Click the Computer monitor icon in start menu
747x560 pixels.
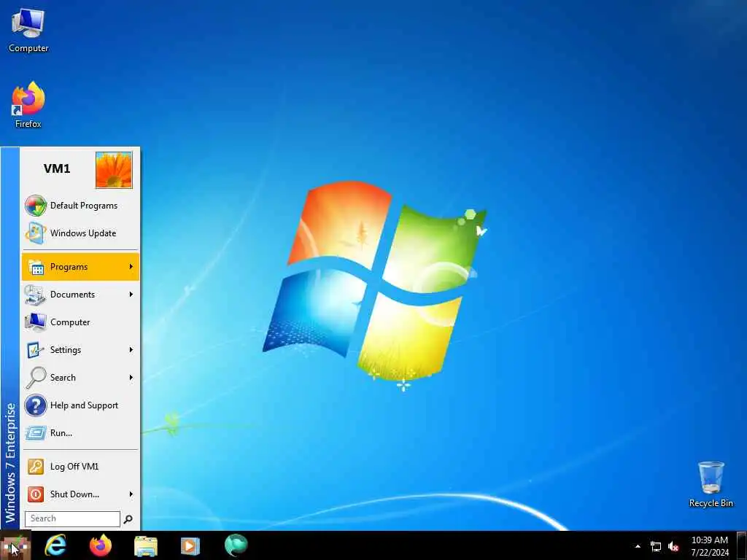point(36,322)
